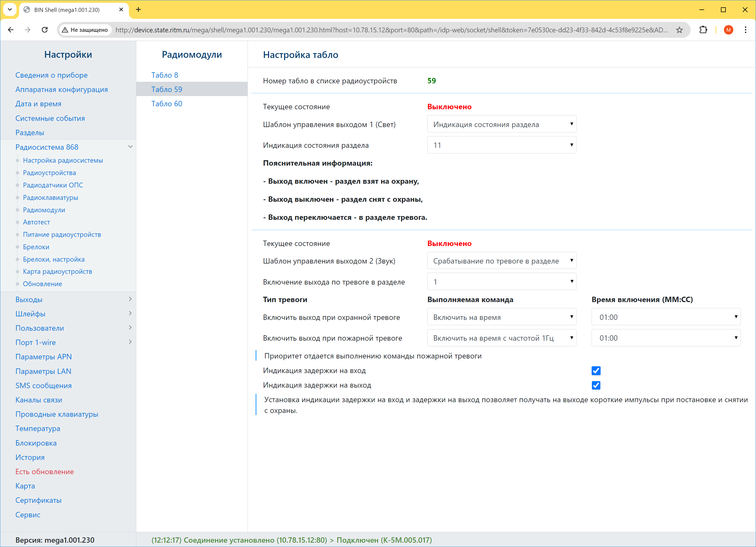
Task: Open the output 1 (Свет) template dropdown
Action: pos(501,124)
